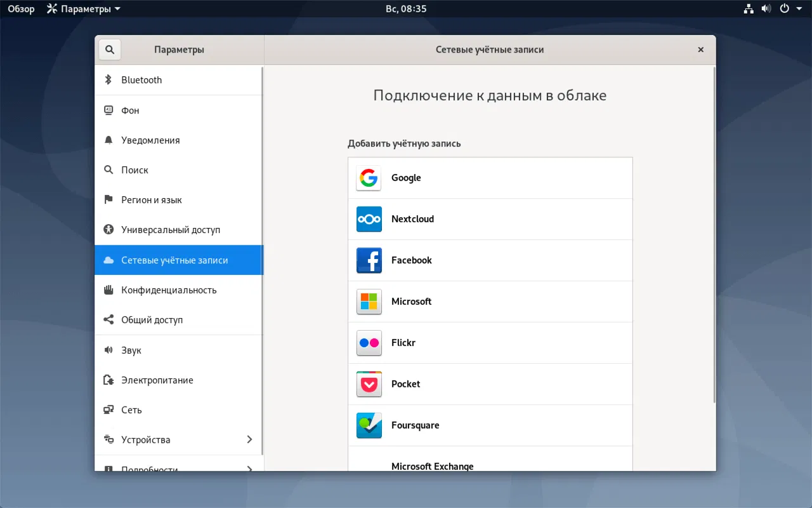Image resolution: width=812 pixels, height=508 pixels.
Task: Click the power icon in the top bar
Action: click(x=784, y=9)
